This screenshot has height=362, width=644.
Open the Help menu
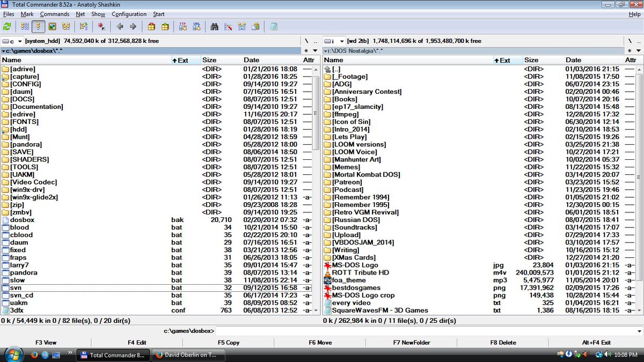[634, 14]
